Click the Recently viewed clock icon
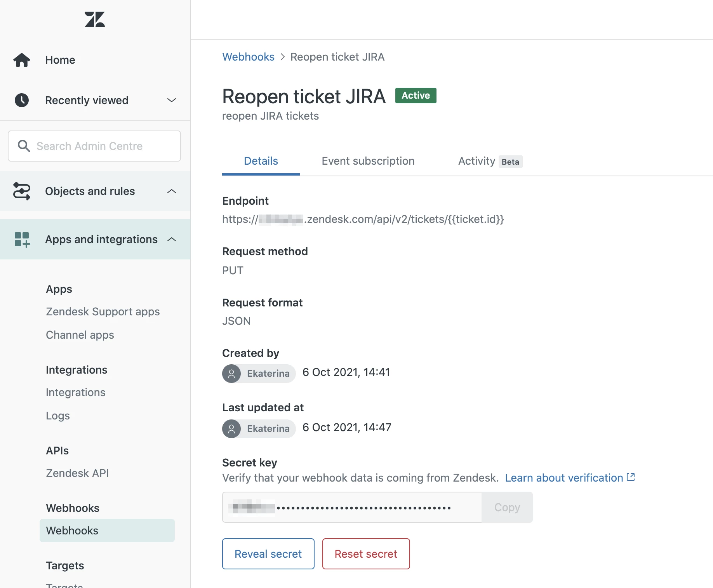 pyautogui.click(x=22, y=100)
